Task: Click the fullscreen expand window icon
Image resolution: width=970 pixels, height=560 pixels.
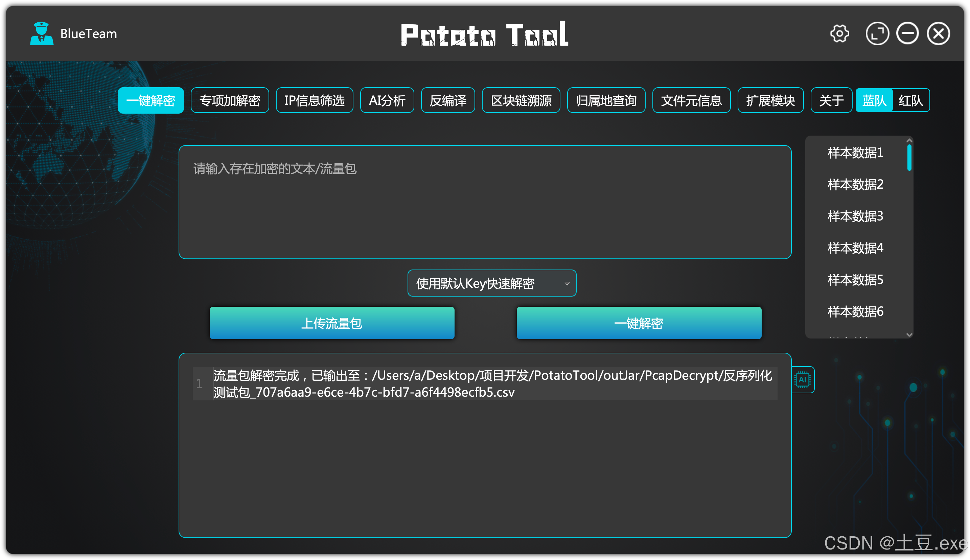Action: [x=877, y=34]
